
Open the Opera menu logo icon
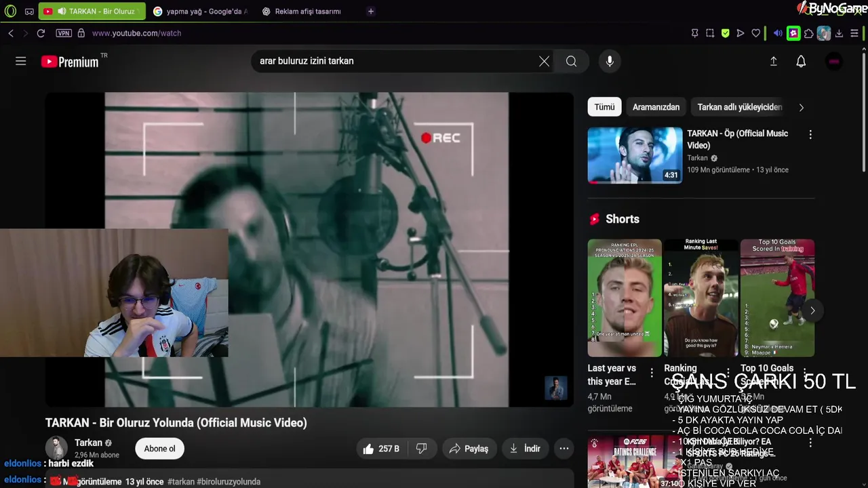click(x=10, y=11)
